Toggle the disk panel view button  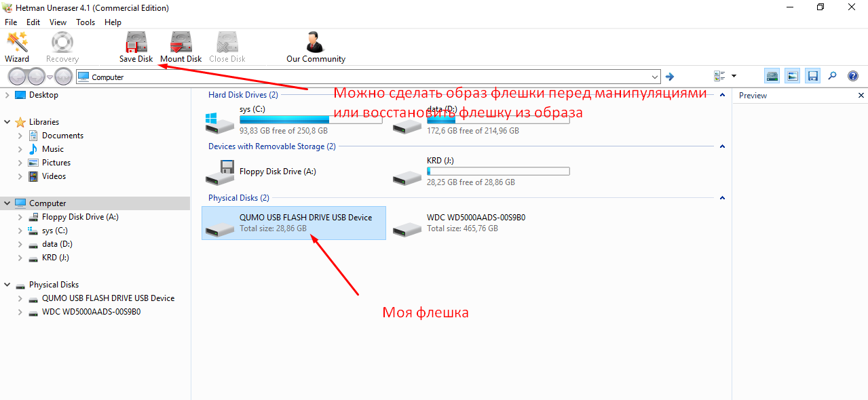[x=772, y=77]
